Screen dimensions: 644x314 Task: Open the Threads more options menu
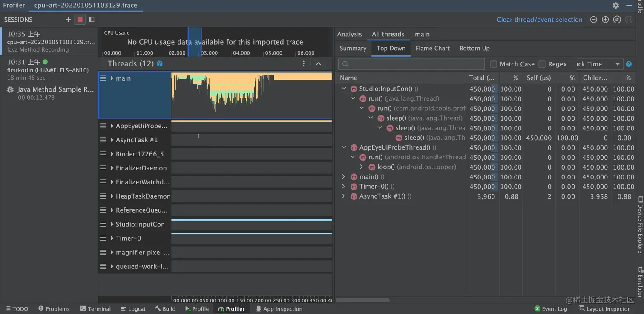(304, 63)
